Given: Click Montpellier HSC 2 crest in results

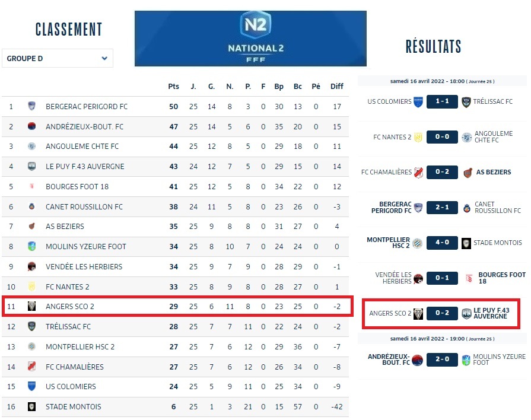Looking at the screenshot, I should (418, 243).
